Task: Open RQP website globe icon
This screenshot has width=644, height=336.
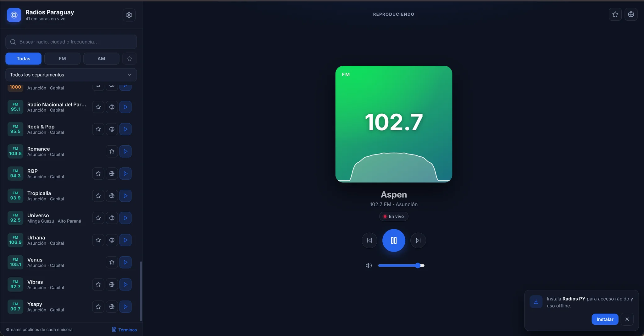Action: coord(112,174)
